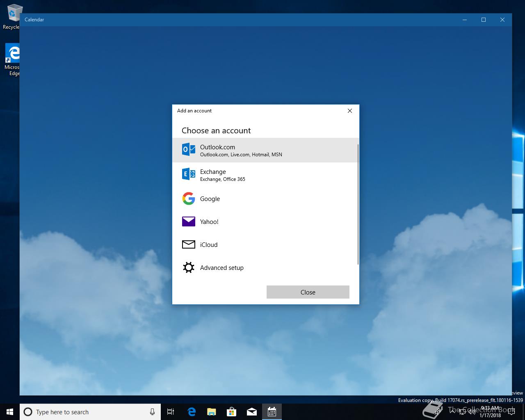525x420 pixels.
Task: Close the Calendar window
Action: tap(502, 20)
